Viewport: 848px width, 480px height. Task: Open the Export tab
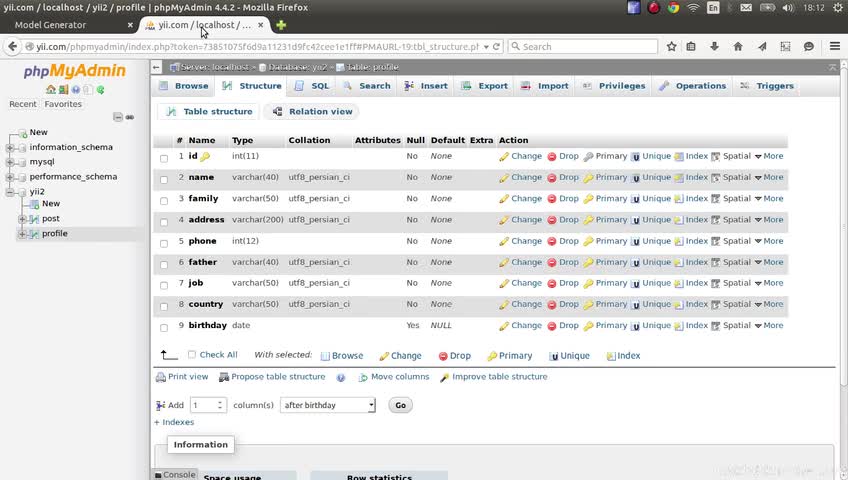[x=485, y=86]
